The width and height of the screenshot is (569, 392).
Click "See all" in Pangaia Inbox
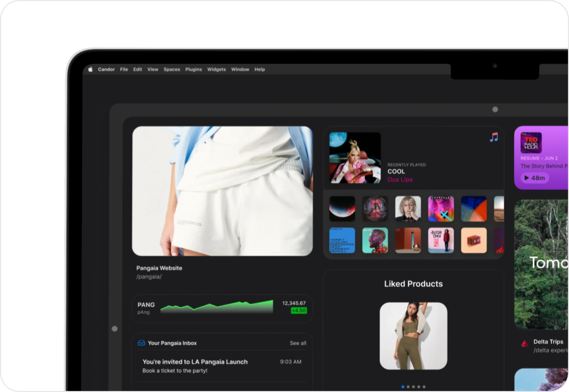[298, 343]
